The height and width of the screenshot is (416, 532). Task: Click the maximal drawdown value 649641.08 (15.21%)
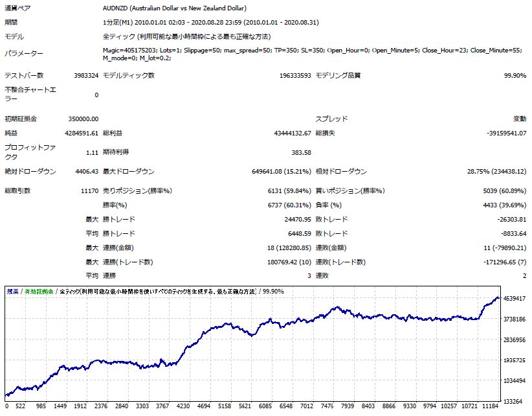tap(282, 172)
